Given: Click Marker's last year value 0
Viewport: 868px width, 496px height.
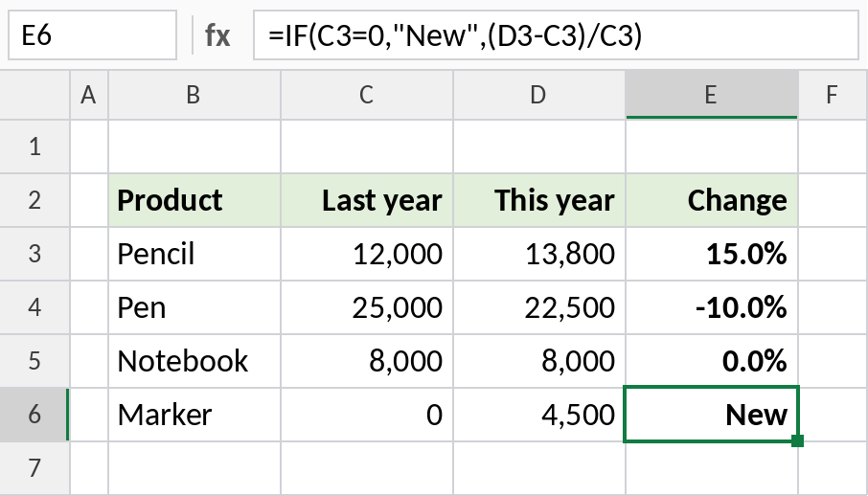Looking at the screenshot, I should [367, 415].
